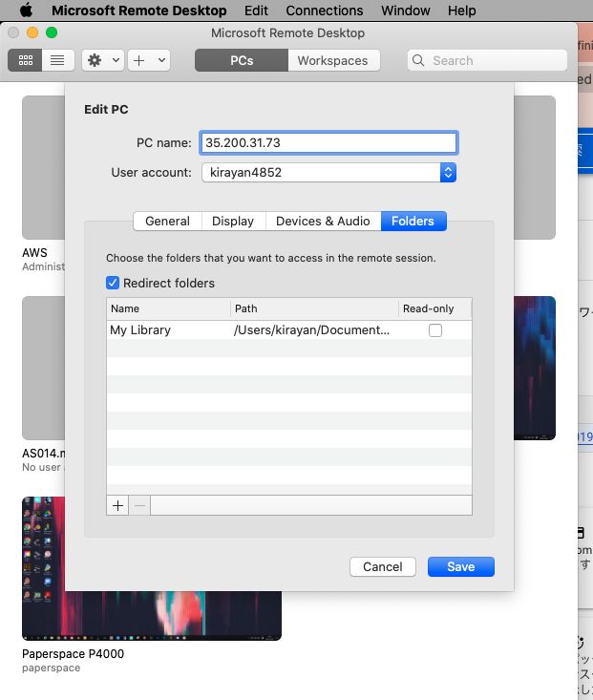Open the Apple menu
Image resolution: width=593 pixels, height=700 pixels.
tap(27, 10)
